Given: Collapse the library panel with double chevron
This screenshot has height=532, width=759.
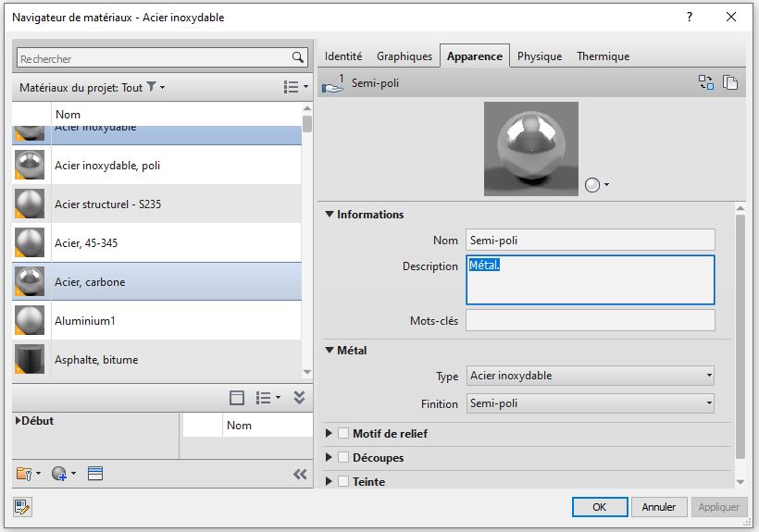Looking at the screenshot, I should (300, 474).
